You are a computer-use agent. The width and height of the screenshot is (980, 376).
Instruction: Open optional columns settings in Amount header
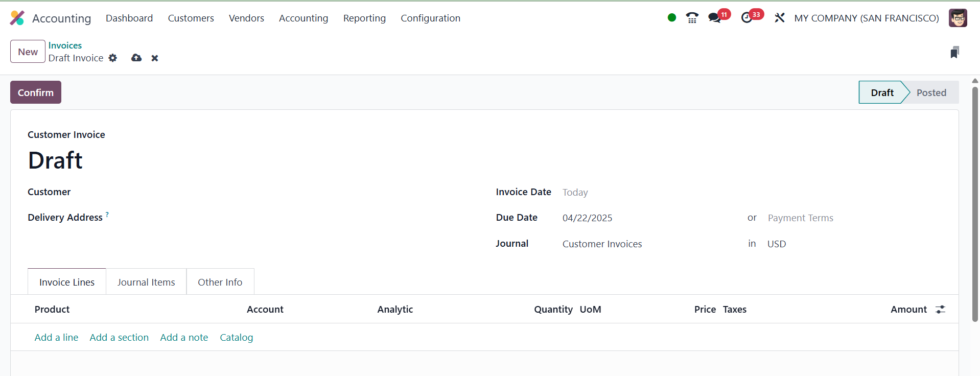pyautogui.click(x=940, y=310)
